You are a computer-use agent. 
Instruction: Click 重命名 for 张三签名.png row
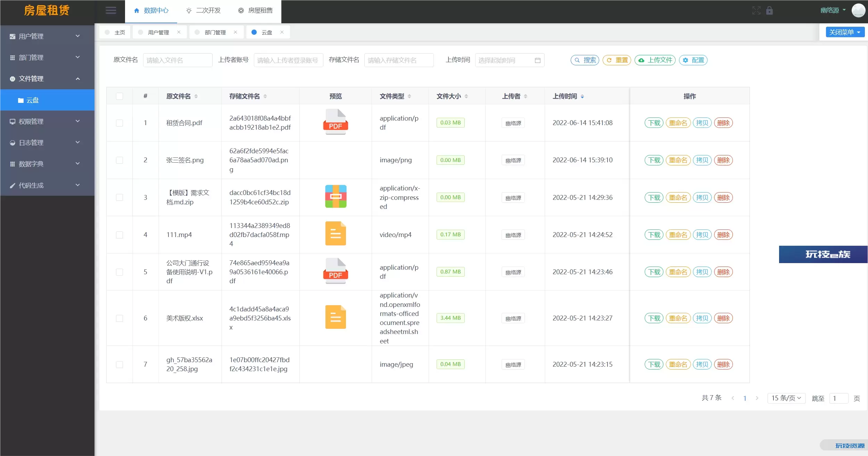pos(678,160)
